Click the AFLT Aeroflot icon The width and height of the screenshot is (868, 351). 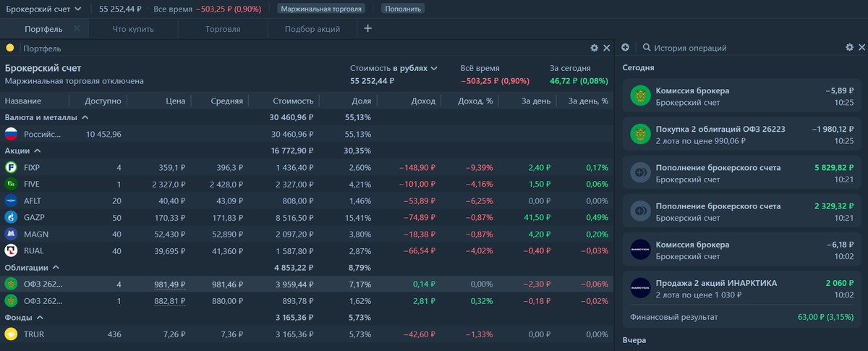pos(11,200)
